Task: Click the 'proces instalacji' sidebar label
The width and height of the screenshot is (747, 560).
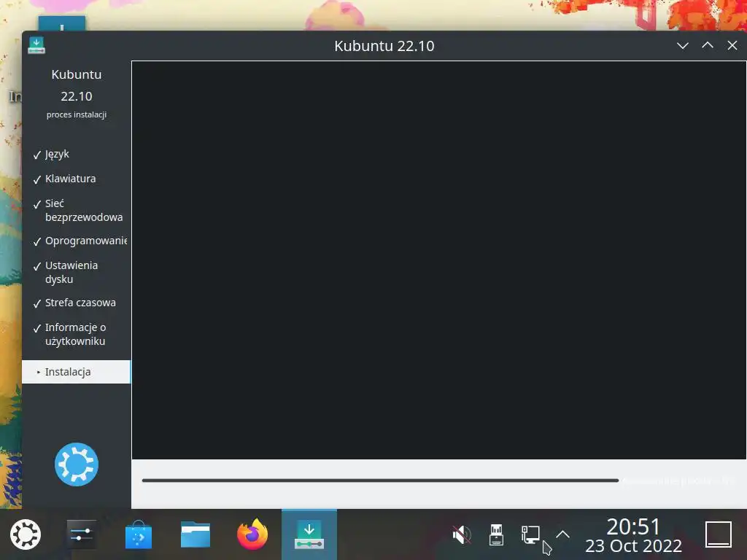Action: coord(76,114)
